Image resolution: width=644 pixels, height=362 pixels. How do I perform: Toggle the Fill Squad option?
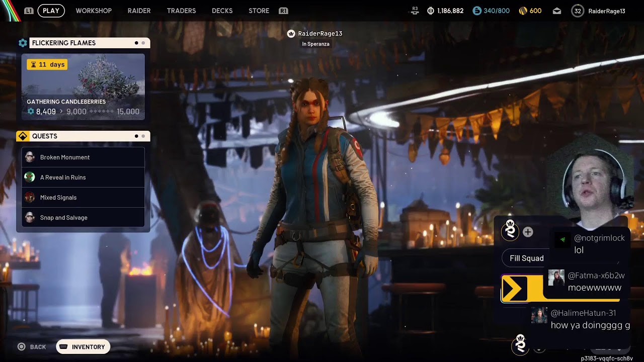(526, 258)
